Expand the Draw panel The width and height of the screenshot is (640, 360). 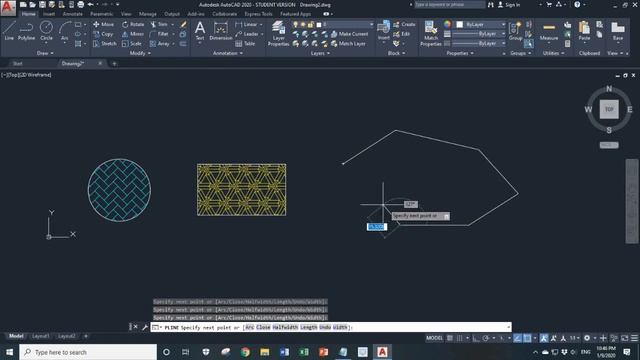coord(45,53)
